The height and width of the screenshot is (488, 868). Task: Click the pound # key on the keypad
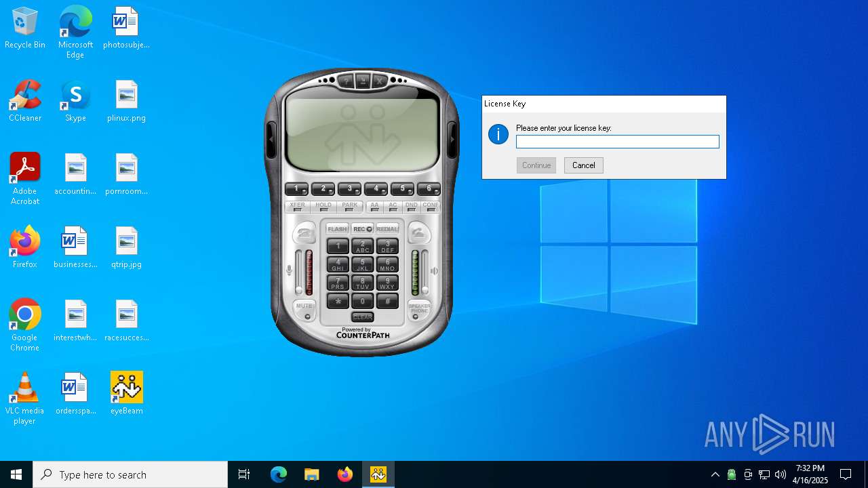388,301
